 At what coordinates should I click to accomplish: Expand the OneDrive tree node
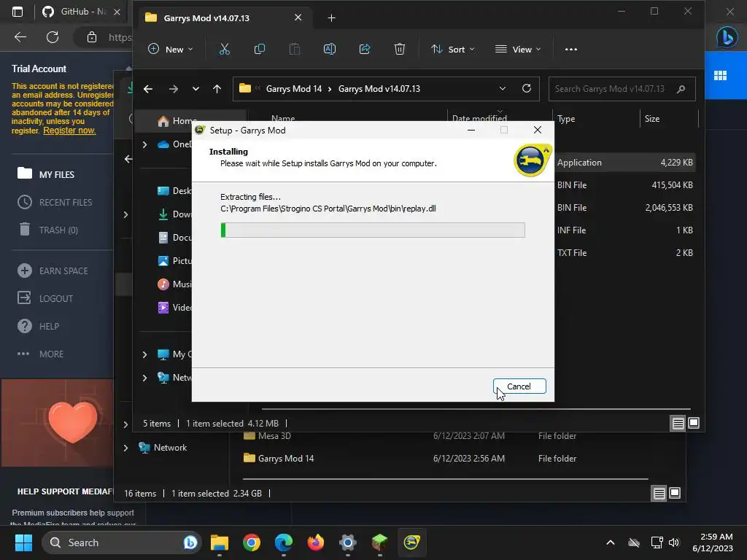click(145, 144)
